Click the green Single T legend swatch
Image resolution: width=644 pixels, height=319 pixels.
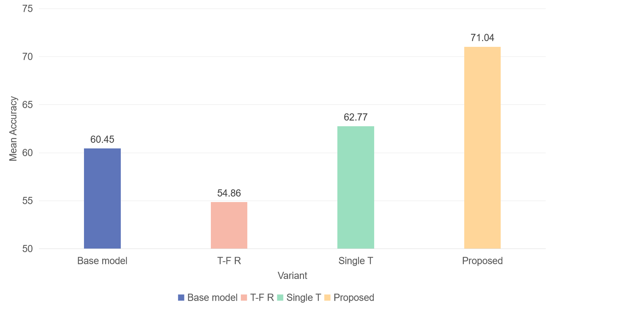tap(280, 298)
